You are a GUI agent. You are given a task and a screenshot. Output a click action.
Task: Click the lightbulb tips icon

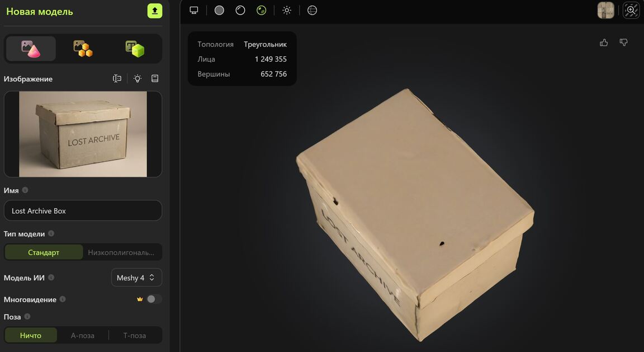pos(138,78)
